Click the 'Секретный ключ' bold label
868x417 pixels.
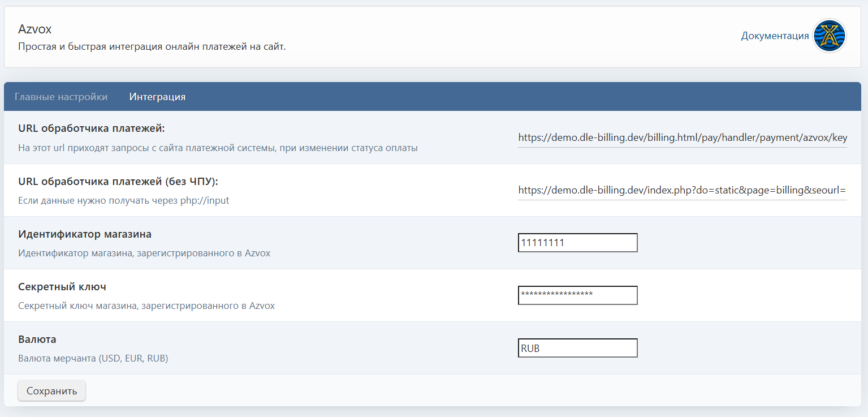[62, 286]
